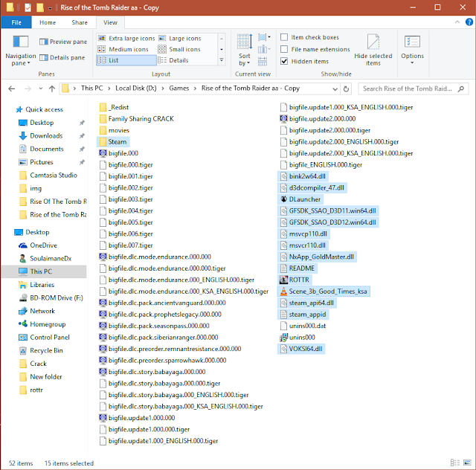The width and height of the screenshot is (476, 470).
Task: Select the View ribbon tab
Action: (110, 22)
